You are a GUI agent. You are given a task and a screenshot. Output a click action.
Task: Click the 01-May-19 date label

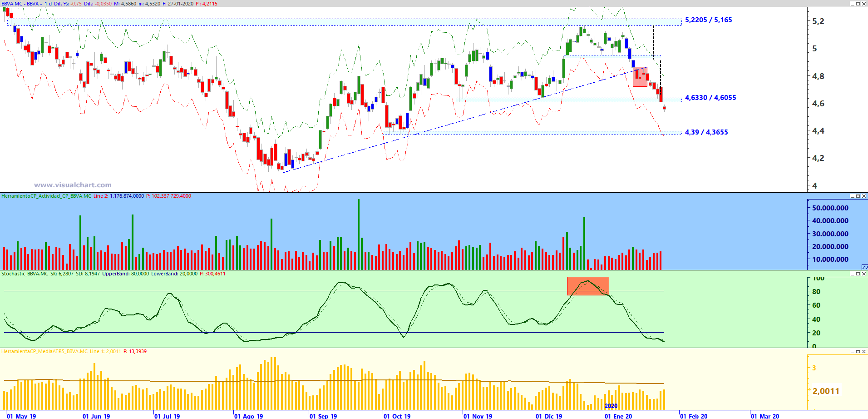click(x=21, y=416)
